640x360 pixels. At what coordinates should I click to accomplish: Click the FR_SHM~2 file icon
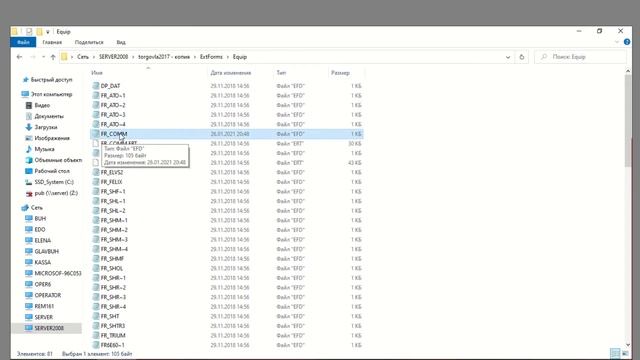click(96, 230)
